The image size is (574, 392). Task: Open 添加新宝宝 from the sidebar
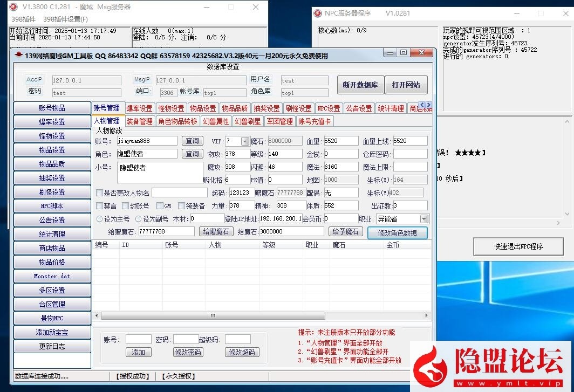click(52, 332)
